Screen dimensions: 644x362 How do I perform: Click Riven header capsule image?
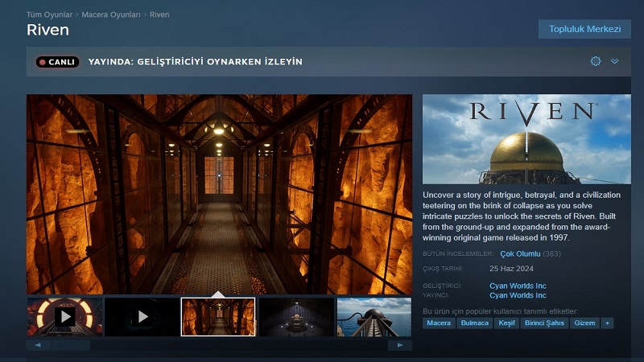point(526,139)
